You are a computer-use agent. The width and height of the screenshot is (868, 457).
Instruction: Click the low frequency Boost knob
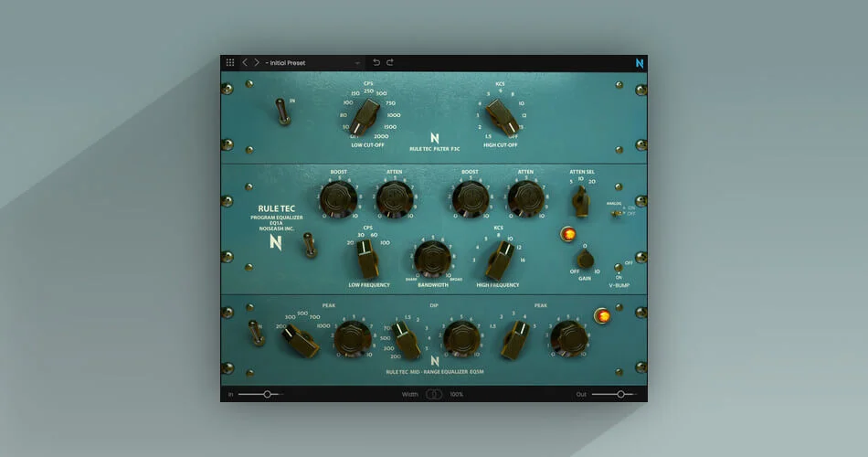click(x=338, y=198)
